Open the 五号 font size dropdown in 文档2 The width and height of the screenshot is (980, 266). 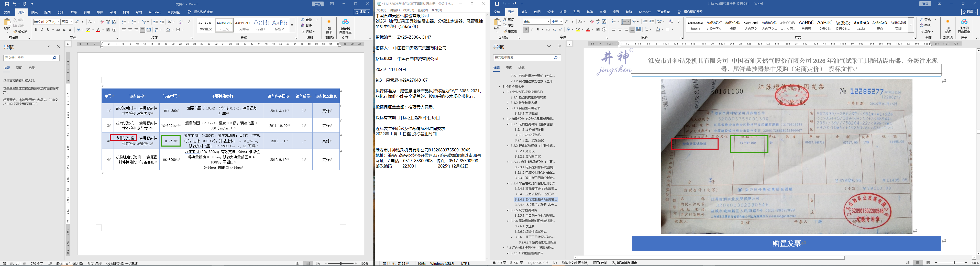71,22
